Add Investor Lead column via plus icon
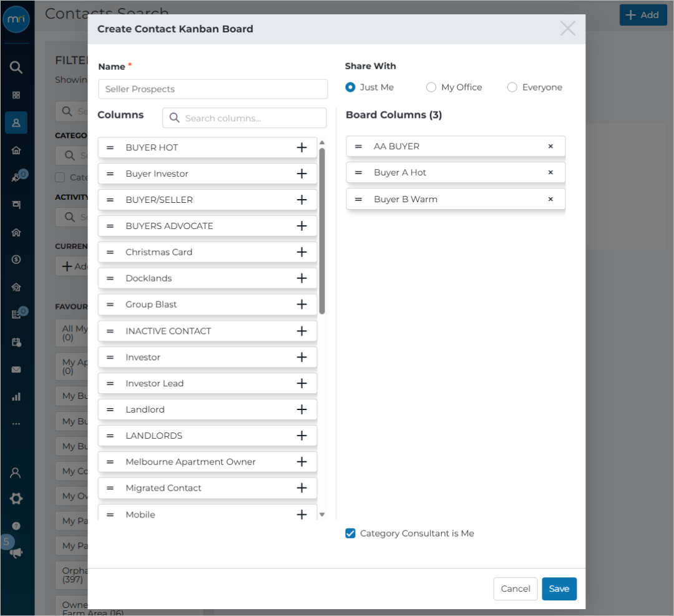The image size is (674, 616). pyautogui.click(x=302, y=383)
